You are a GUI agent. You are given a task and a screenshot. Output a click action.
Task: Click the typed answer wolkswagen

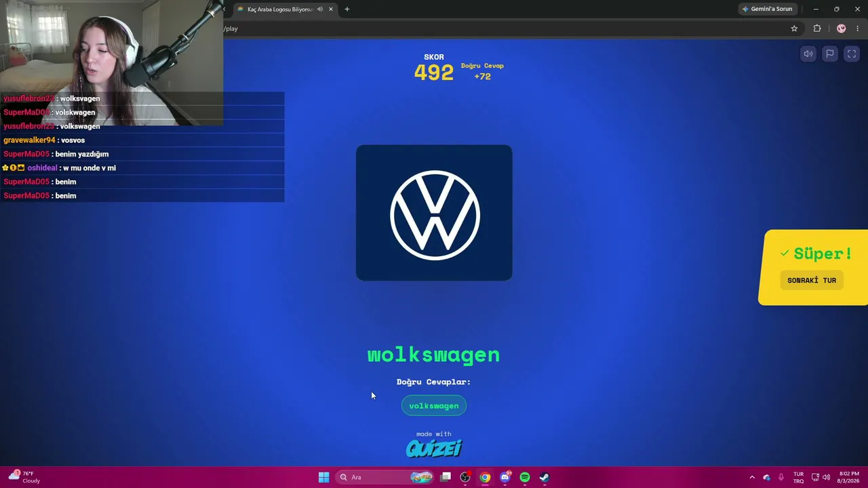tap(434, 354)
